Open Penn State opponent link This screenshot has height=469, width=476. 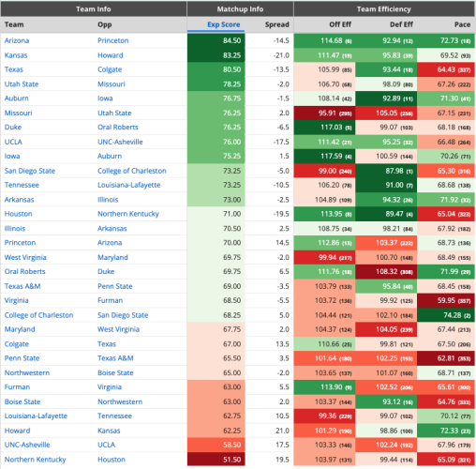click(115, 286)
